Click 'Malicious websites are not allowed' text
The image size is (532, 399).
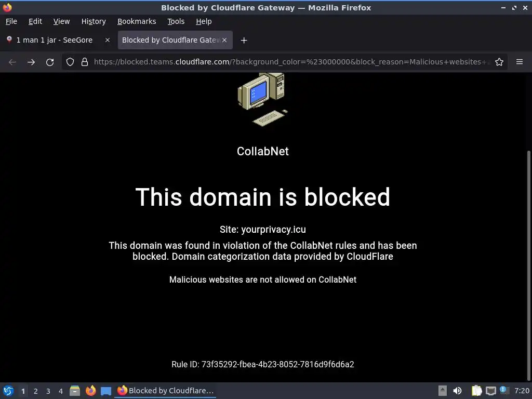262,280
